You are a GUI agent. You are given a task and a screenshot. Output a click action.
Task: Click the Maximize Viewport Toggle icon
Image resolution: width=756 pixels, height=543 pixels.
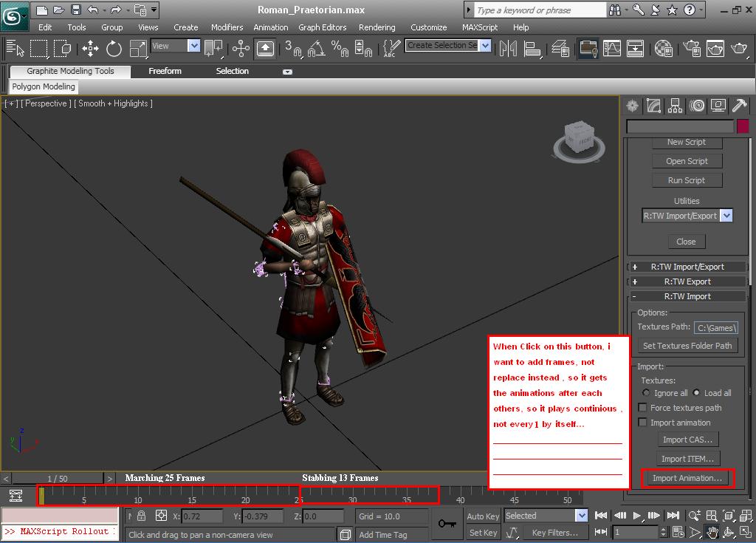click(746, 532)
